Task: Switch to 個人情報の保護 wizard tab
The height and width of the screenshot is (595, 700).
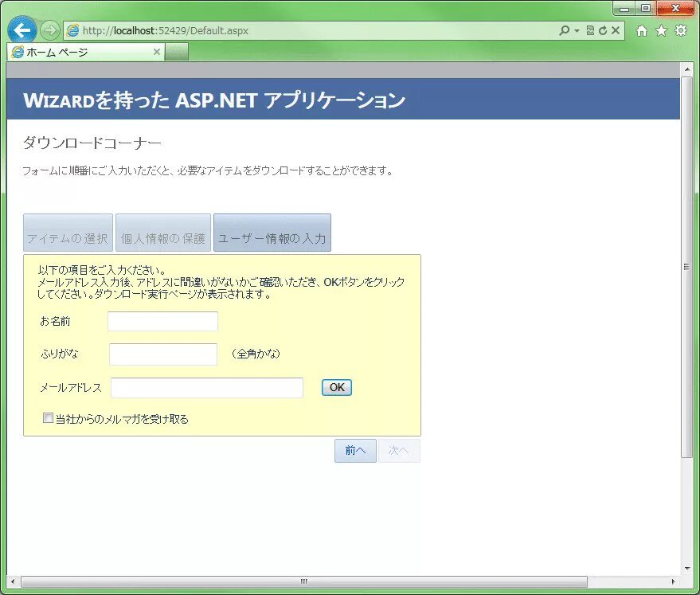Action: [x=163, y=233]
